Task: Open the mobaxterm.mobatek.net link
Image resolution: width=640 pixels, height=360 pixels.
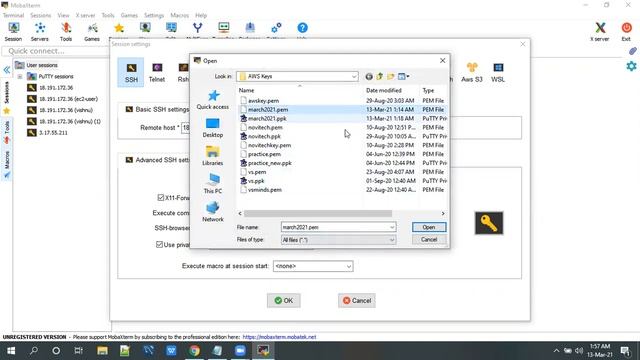Action: pos(279,337)
